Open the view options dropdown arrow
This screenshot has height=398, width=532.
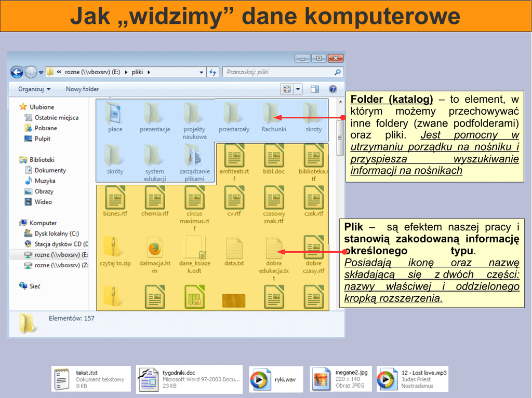[298, 89]
